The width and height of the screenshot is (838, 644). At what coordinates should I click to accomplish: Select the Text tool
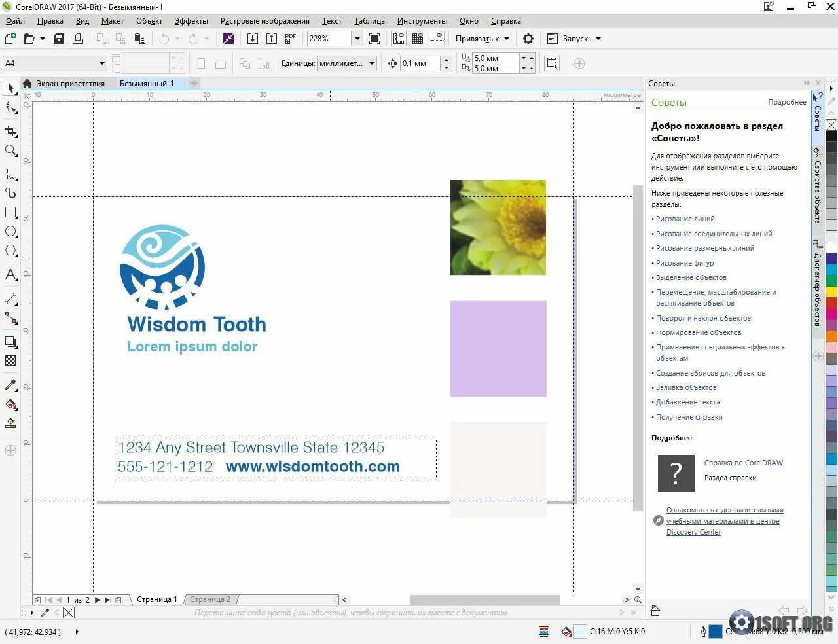(10, 275)
